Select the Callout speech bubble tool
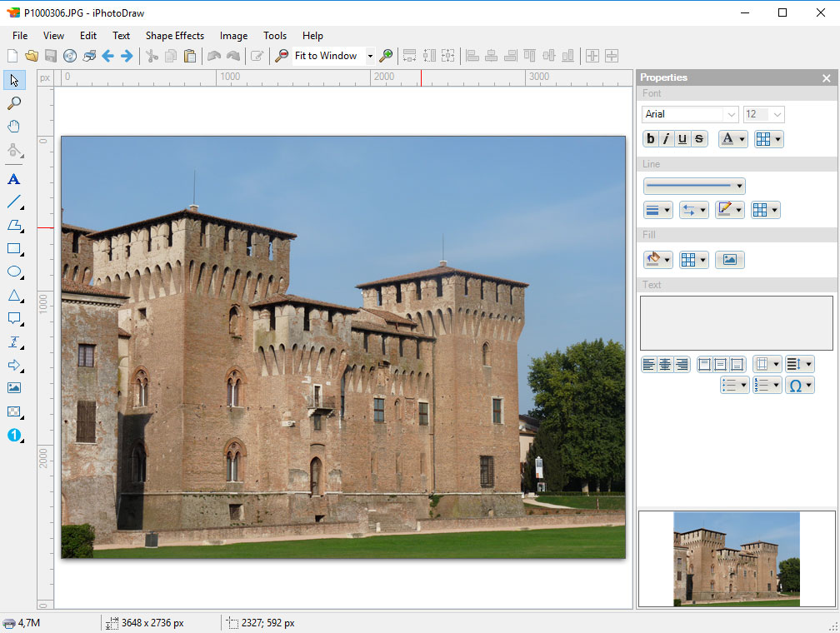 click(13, 318)
